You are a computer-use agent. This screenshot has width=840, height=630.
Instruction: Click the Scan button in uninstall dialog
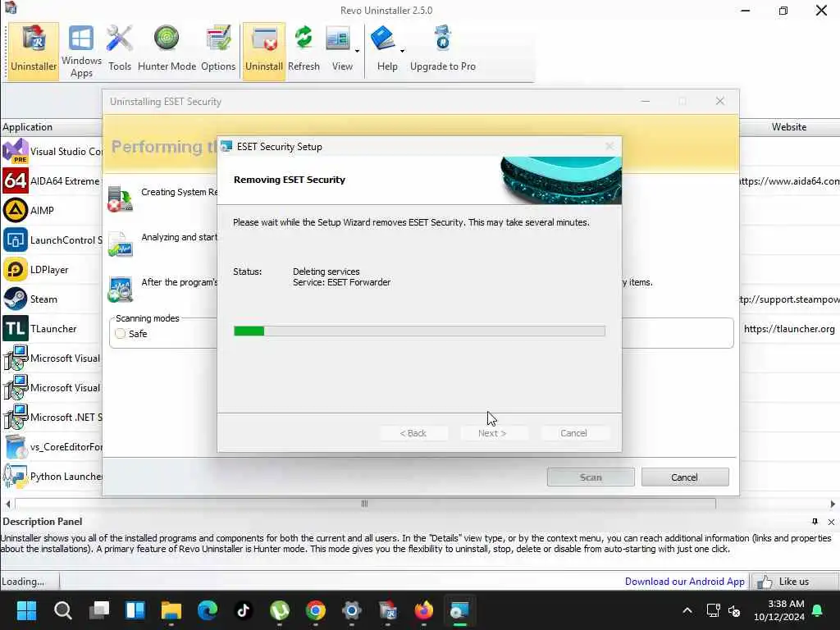pyautogui.click(x=591, y=477)
